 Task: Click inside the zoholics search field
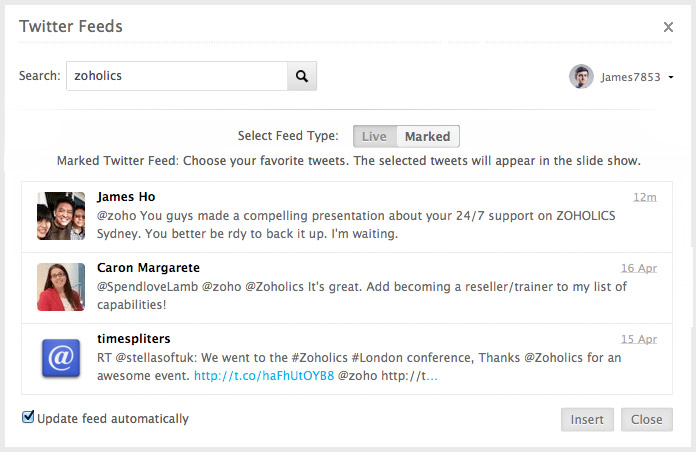(176, 76)
